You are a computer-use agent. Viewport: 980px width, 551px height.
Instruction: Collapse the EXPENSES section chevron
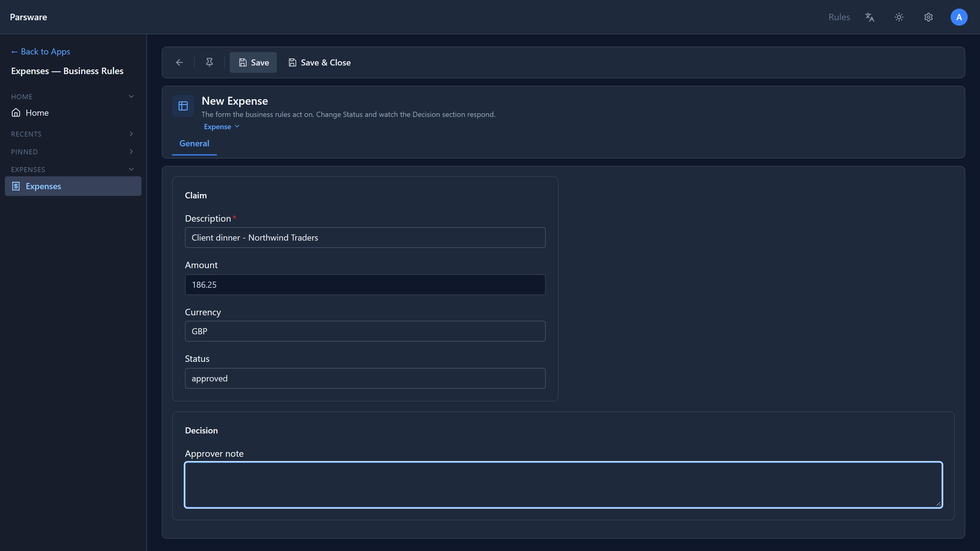131,169
